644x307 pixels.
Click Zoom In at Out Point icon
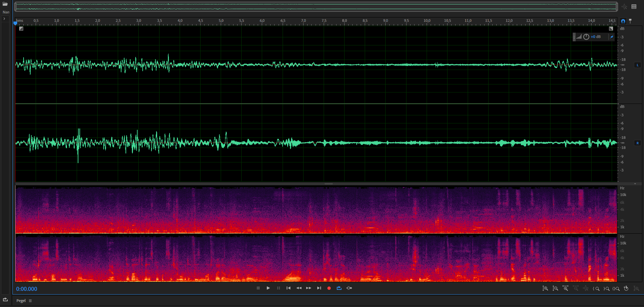tap(606, 289)
